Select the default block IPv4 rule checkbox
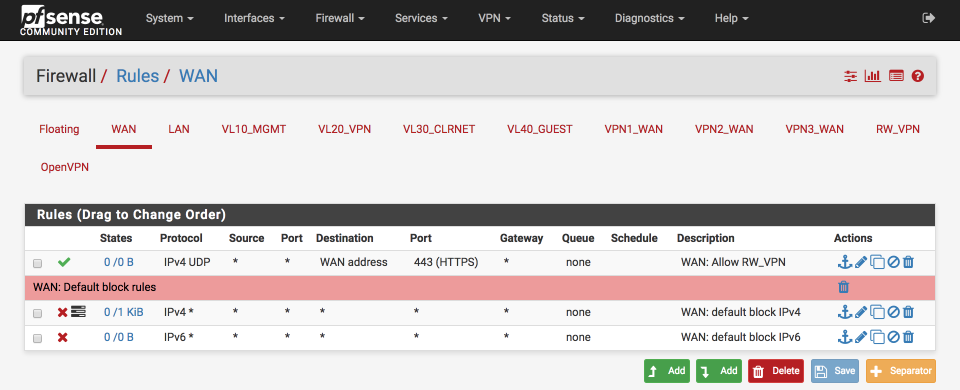The image size is (960, 390). click(37, 313)
